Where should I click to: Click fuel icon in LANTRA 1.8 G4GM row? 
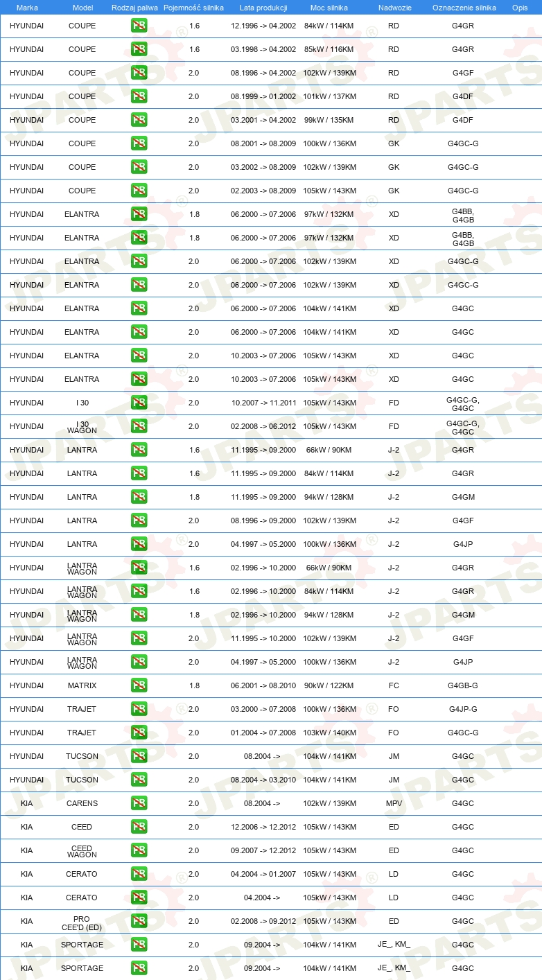tap(139, 497)
